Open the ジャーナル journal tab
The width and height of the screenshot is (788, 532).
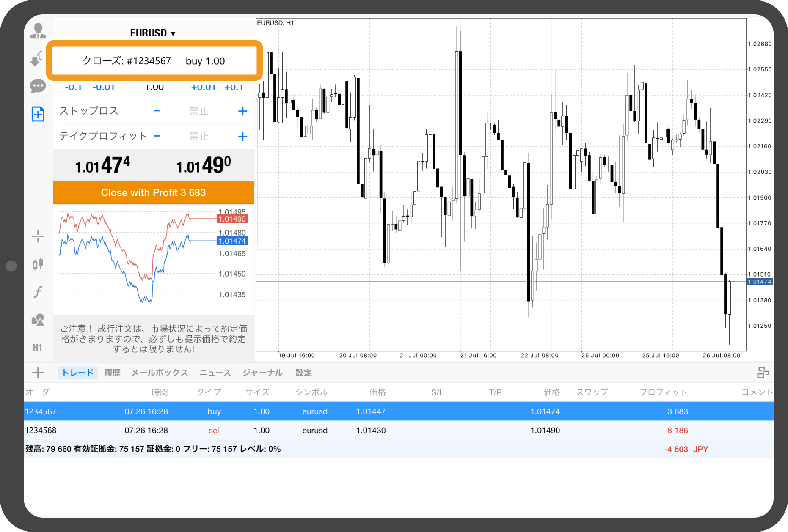coord(262,373)
